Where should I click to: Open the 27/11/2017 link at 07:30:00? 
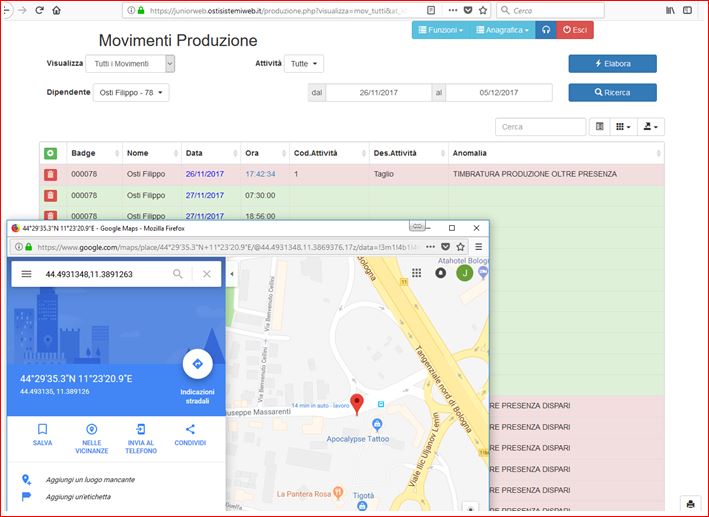point(205,195)
